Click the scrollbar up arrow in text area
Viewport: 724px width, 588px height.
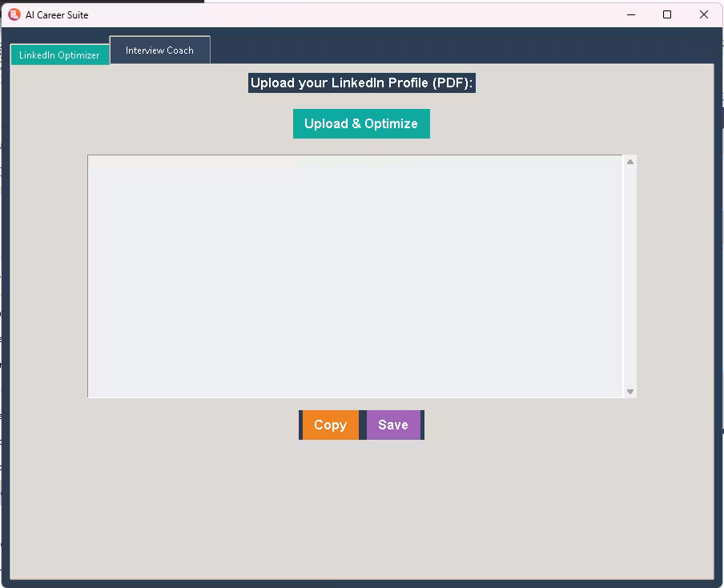click(x=630, y=162)
